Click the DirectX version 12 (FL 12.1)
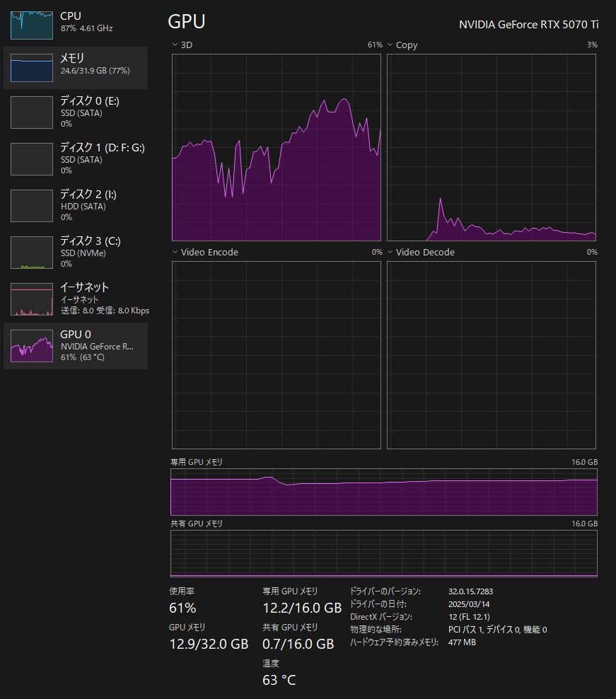This screenshot has width=616, height=699. (469, 617)
